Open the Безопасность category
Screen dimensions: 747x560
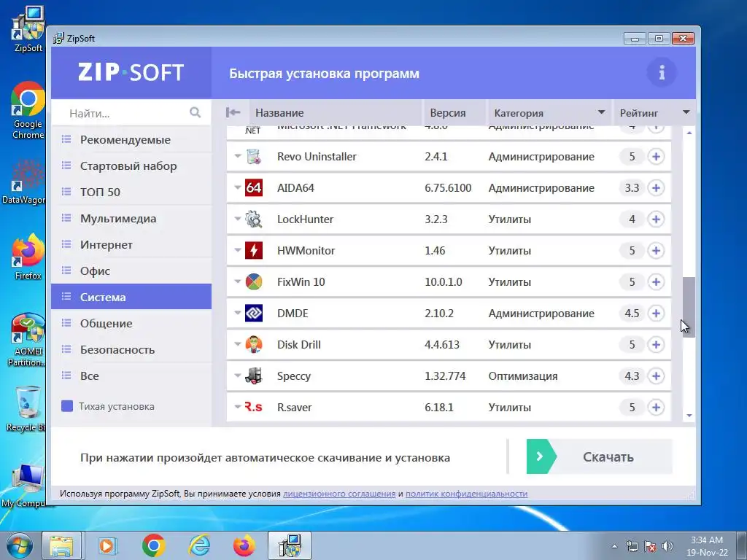(x=131, y=349)
